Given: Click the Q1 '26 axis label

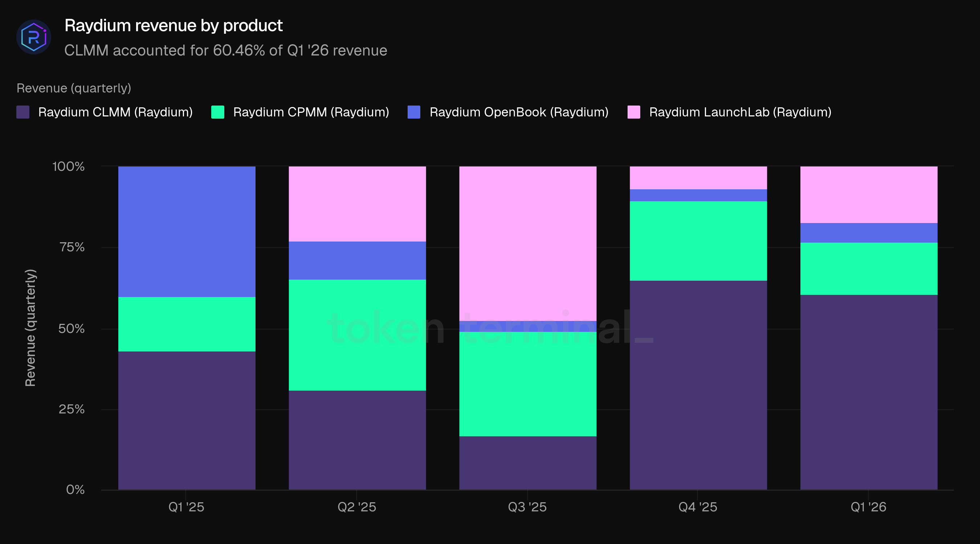Looking at the screenshot, I should 868,507.
